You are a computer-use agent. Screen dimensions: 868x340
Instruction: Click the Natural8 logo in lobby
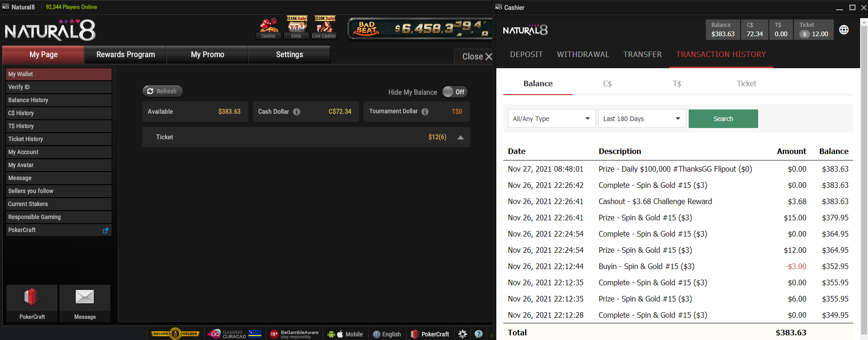(50, 31)
